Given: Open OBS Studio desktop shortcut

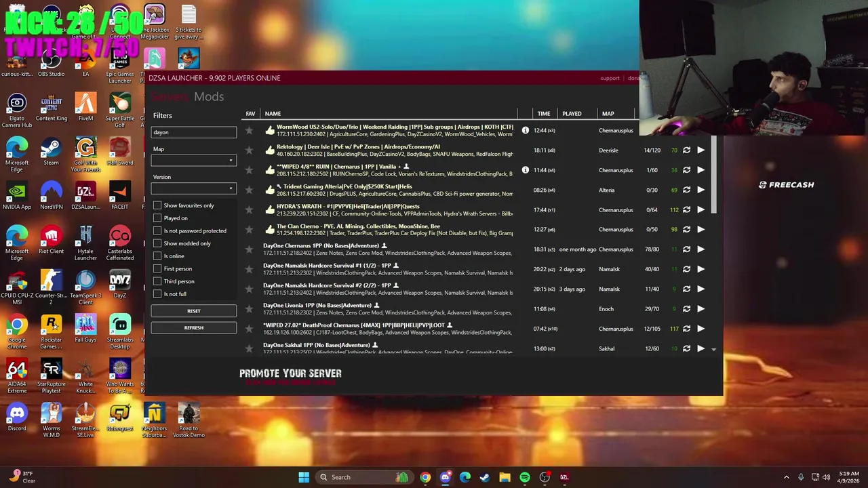Looking at the screenshot, I should tap(51, 63).
